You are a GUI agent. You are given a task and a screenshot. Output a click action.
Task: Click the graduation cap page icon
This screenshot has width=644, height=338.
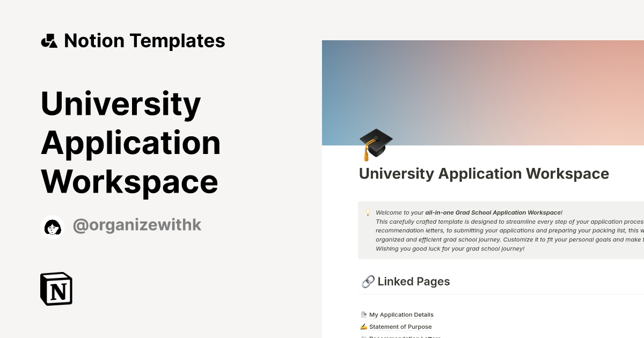376,143
